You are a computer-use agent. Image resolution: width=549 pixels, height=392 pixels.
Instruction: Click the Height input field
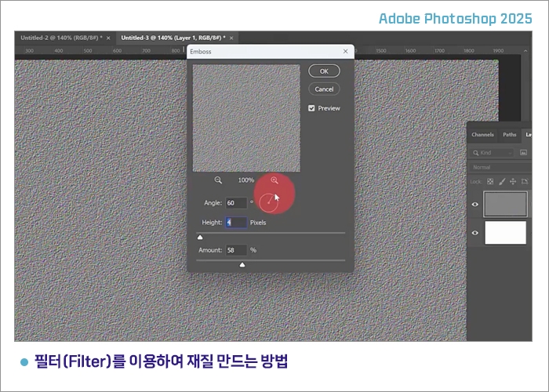click(236, 222)
